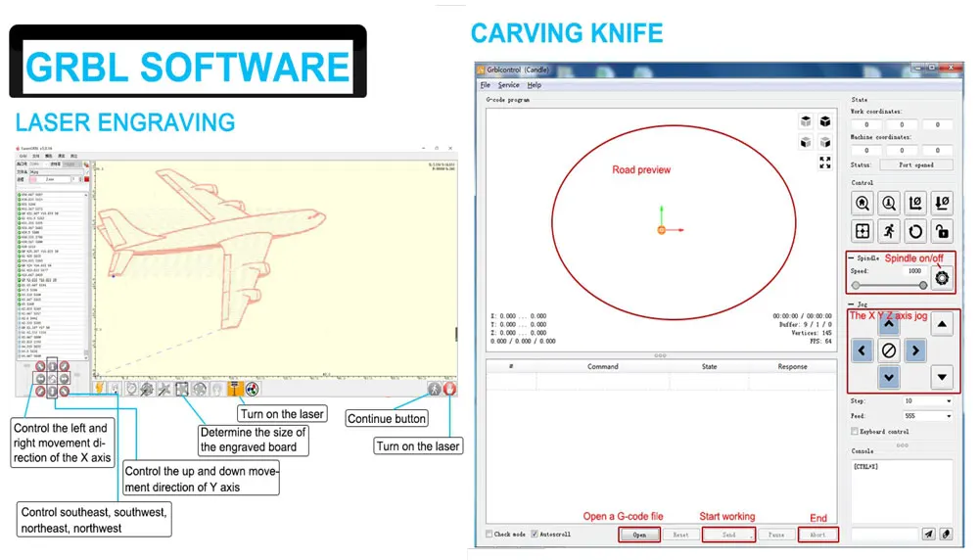
Task: Click the Reset circular-arrow control icon
Action: pyautogui.click(x=915, y=231)
